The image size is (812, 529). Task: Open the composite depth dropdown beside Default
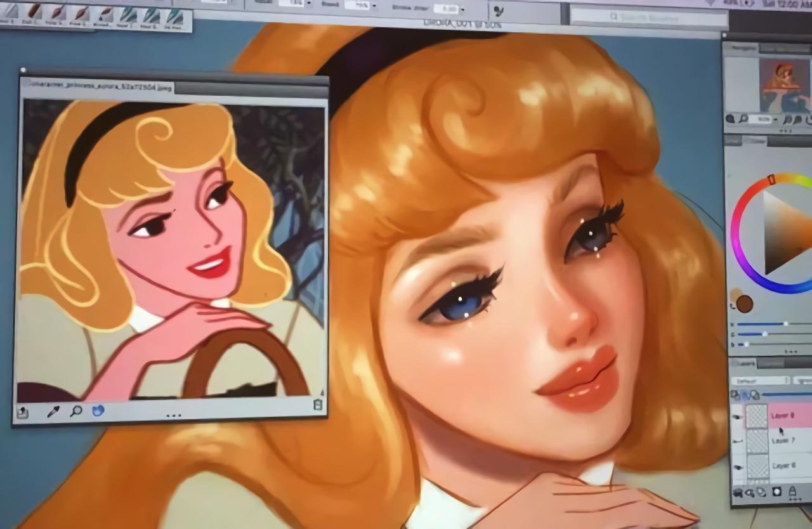(x=802, y=381)
